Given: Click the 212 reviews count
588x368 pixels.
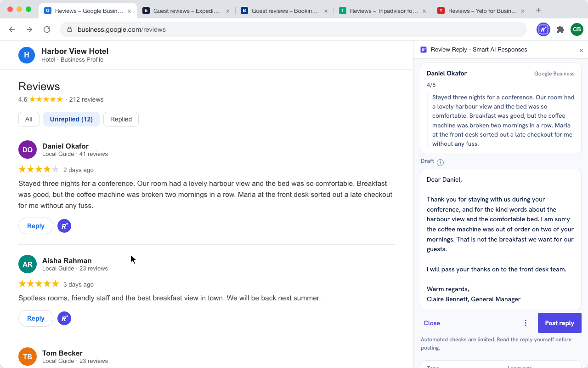Looking at the screenshot, I should (86, 99).
